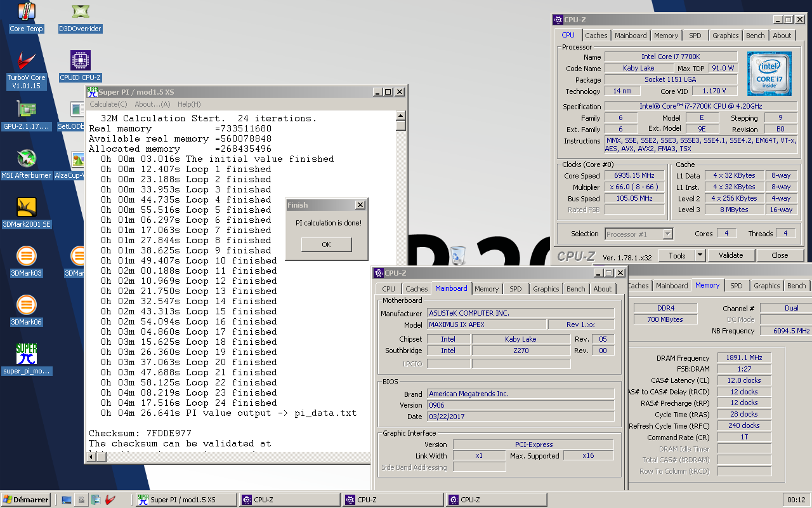Open Mainboard tab in the CPU-Z CPU window
This screenshot has width=812, height=508.
[631, 36]
